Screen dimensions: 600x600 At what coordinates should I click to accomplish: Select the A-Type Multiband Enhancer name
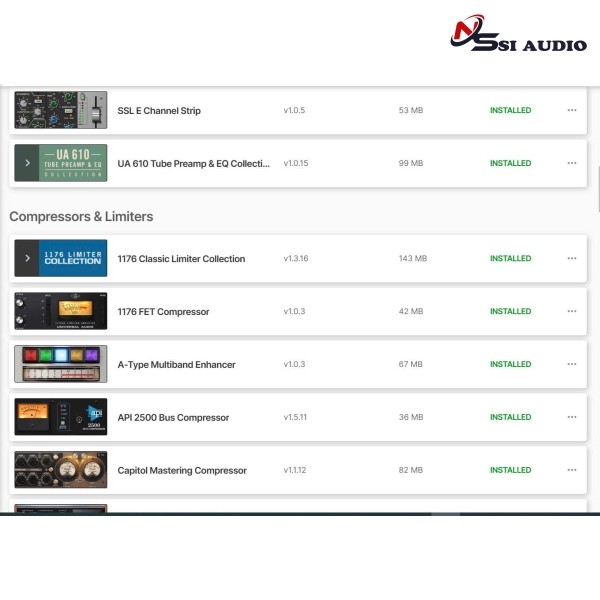pyautogui.click(x=176, y=364)
